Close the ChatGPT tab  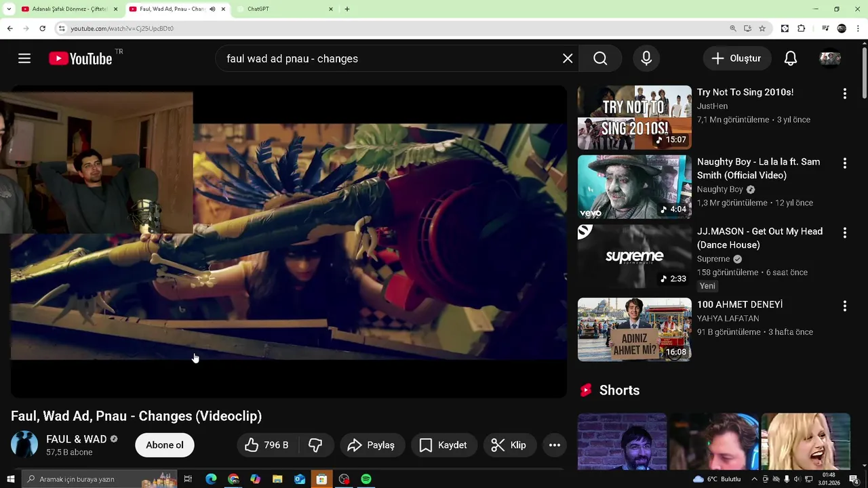[x=331, y=9]
